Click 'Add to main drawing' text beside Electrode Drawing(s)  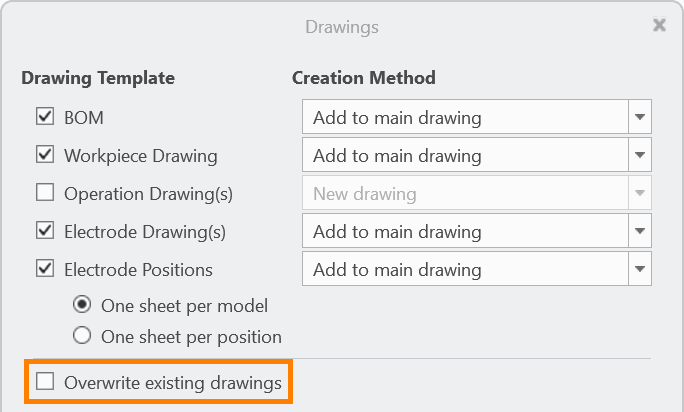(x=397, y=231)
